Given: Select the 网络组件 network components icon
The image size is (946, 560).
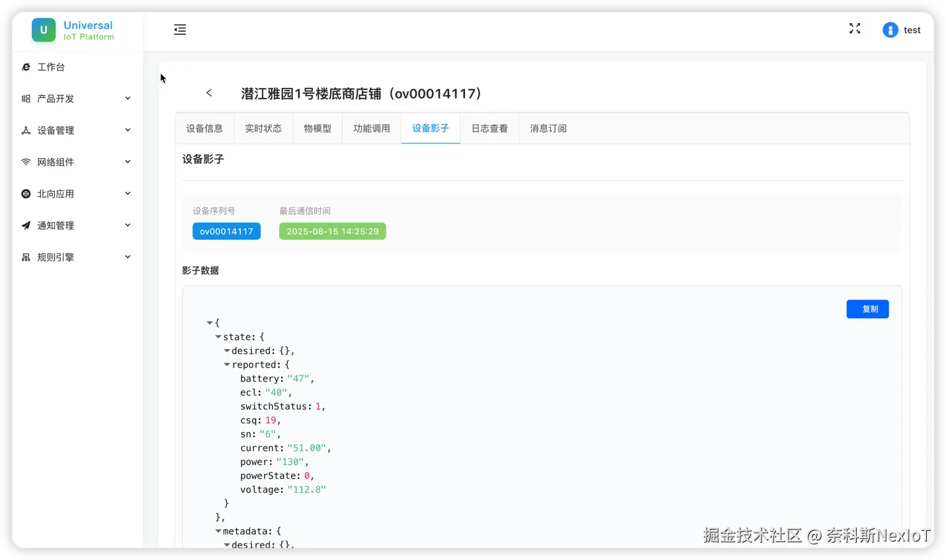Looking at the screenshot, I should pos(26,161).
